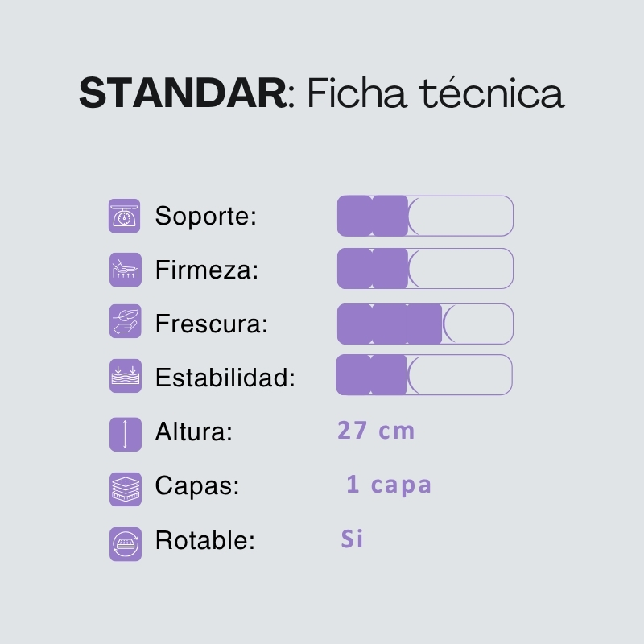Screen dimensions: 644x644
Task: Click the Si rotable value
Action: pos(352,539)
